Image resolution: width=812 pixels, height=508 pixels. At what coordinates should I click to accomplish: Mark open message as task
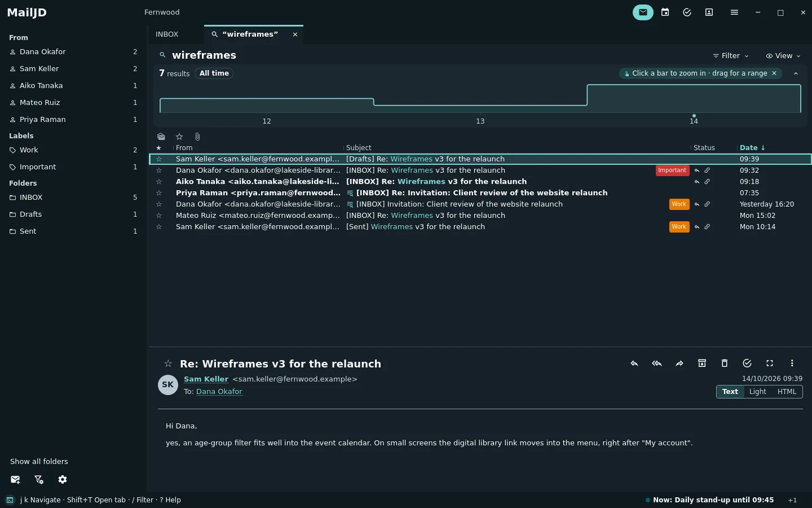pyautogui.click(x=747, y=364)
